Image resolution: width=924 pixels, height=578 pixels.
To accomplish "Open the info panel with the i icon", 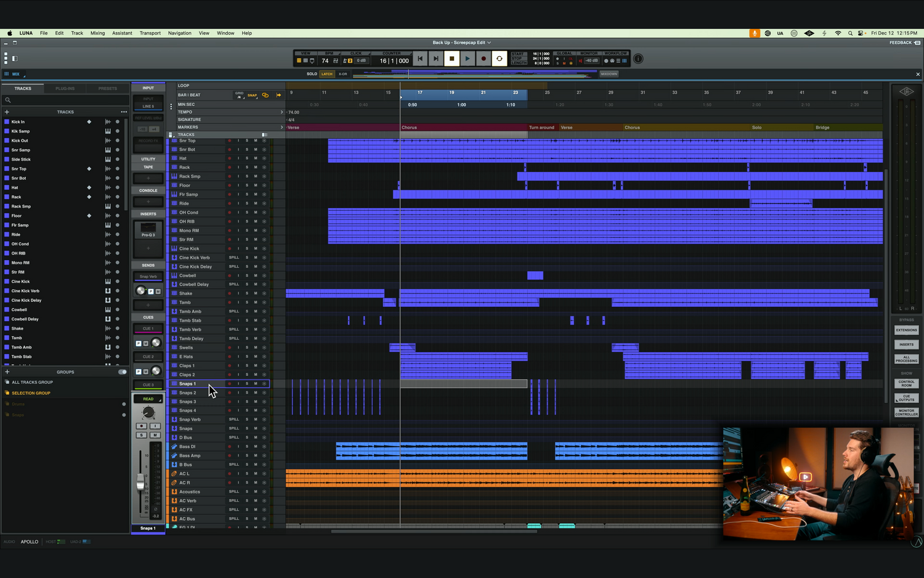I will (638, 59).
